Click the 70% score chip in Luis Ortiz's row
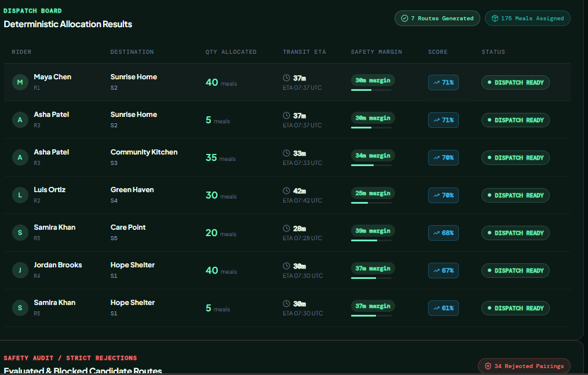588x375 pixels. (443, 195)
